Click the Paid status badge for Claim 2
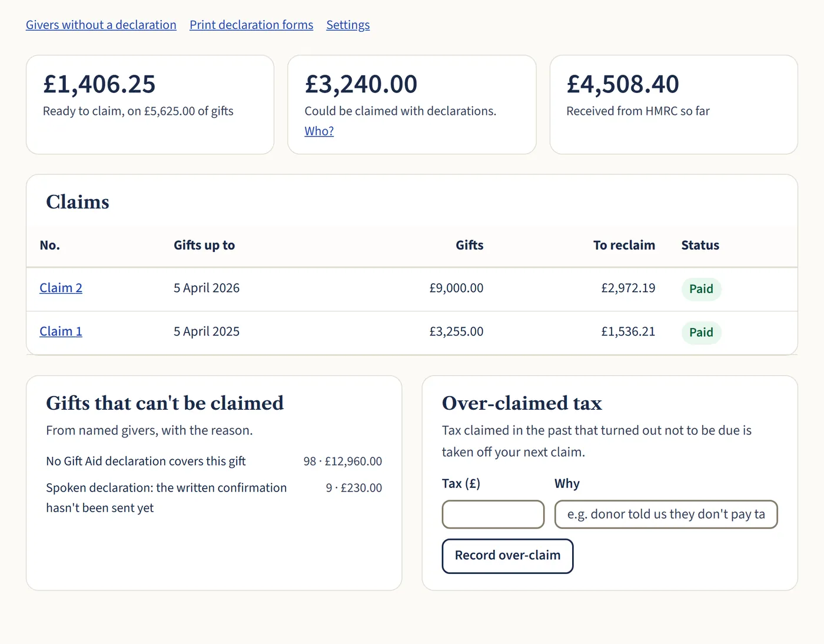 tap(701, 289)
